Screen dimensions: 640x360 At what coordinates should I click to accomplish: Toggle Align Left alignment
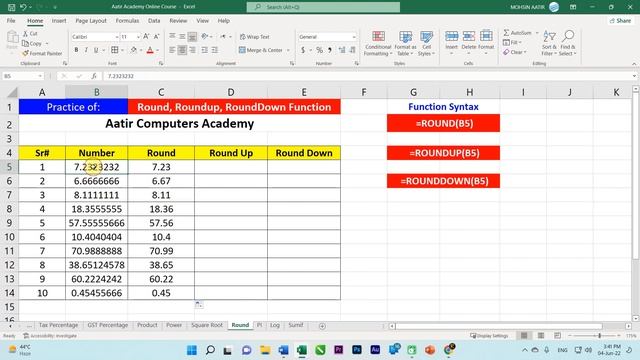point(172,50)
